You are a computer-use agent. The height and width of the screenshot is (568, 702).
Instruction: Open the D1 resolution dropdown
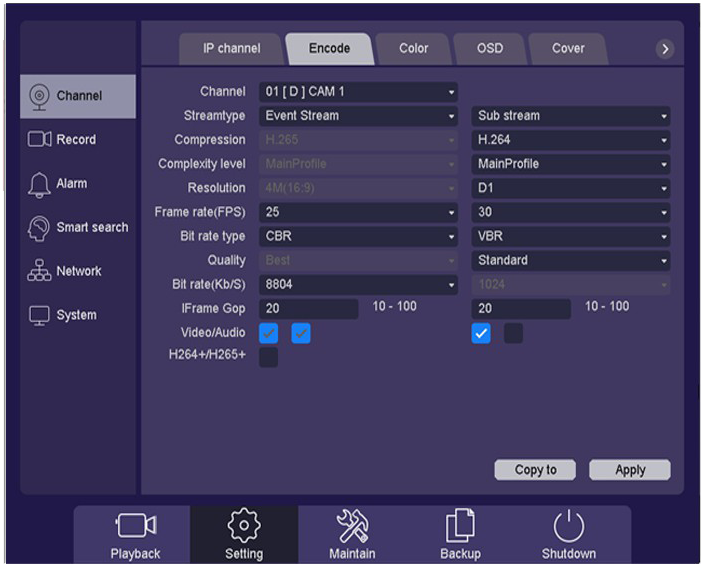[x=571, y=188]
